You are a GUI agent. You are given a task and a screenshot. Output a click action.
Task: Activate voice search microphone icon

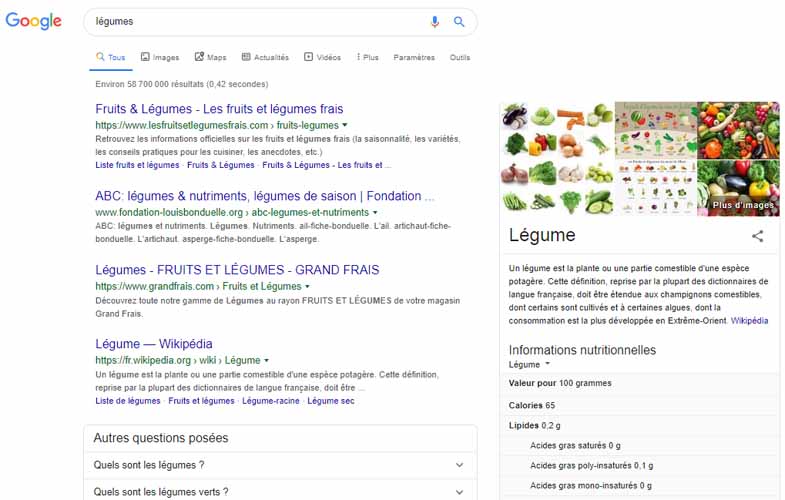[435, 22]
